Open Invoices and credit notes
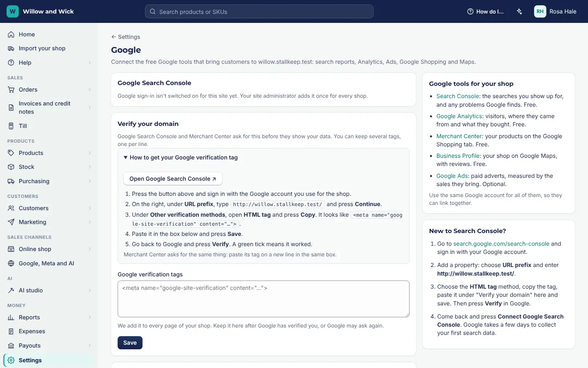The image size is (588, 368). [49, 108]
